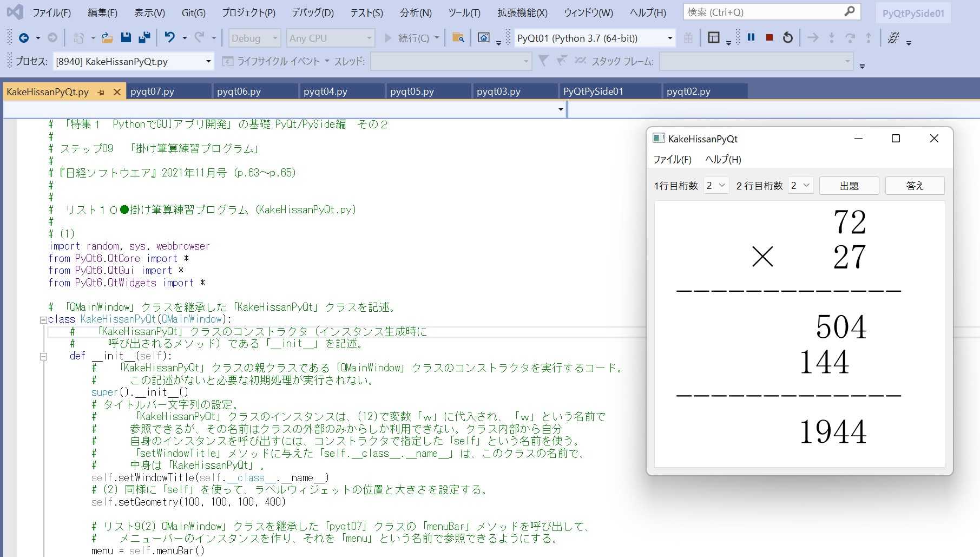Click the Save file icon

click(x=126, y=37)
